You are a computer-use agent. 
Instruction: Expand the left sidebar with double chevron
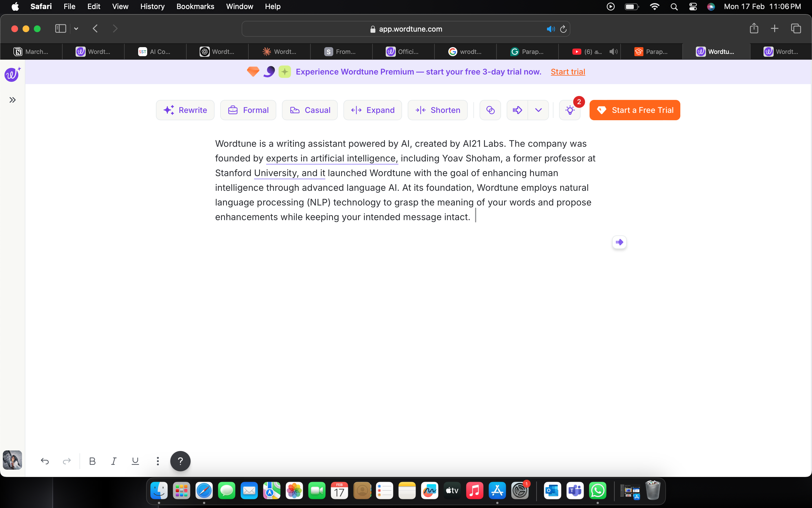point(12,100)
